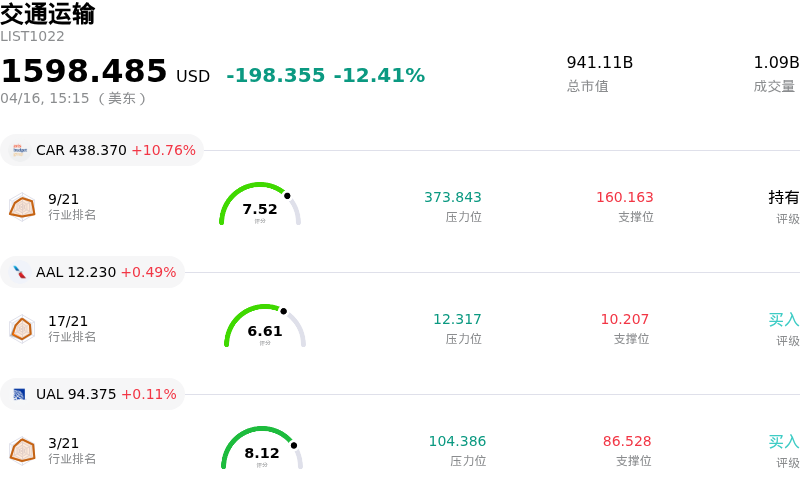Click the UAL 8.12 score gauge
The width and height of the screenshot is (800, 488).
(262, 449)
